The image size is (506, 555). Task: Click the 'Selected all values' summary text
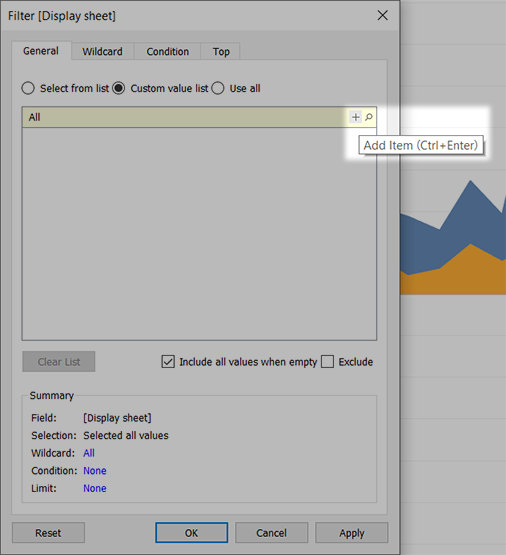[126, 435]
